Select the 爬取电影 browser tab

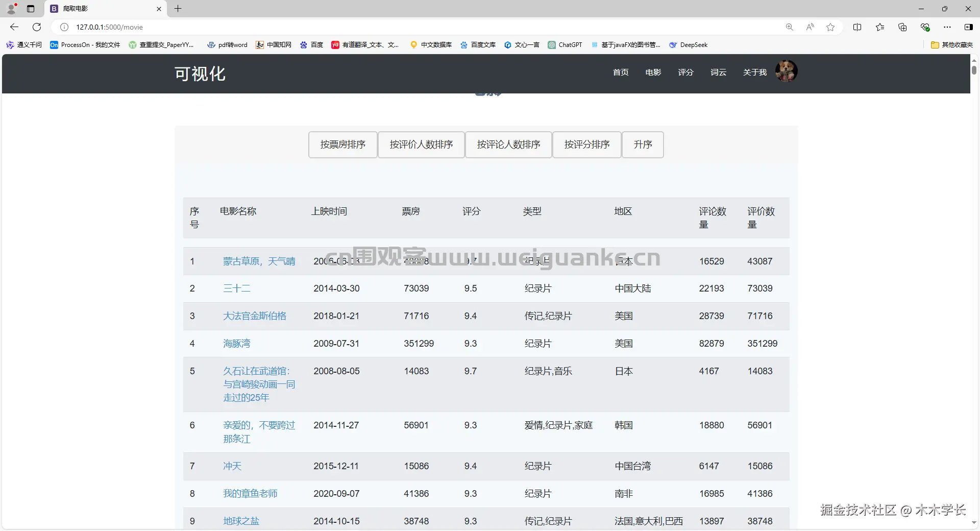(106, 9)
